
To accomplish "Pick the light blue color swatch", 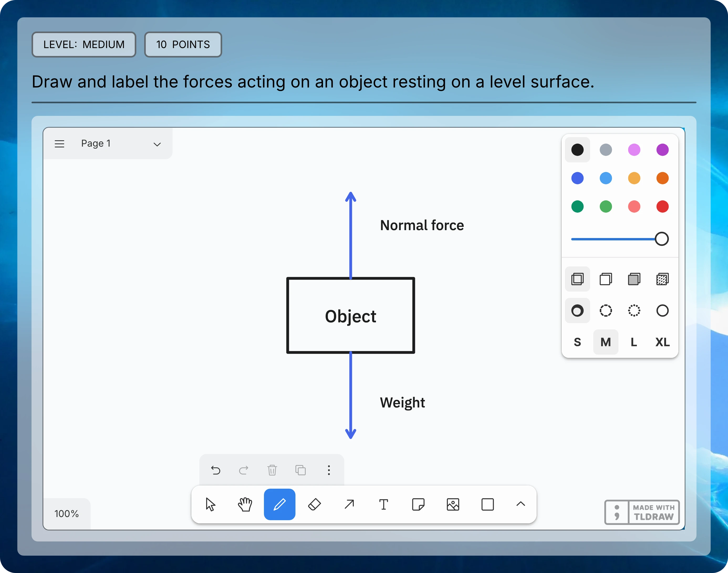I will click(x=606, y=178).
